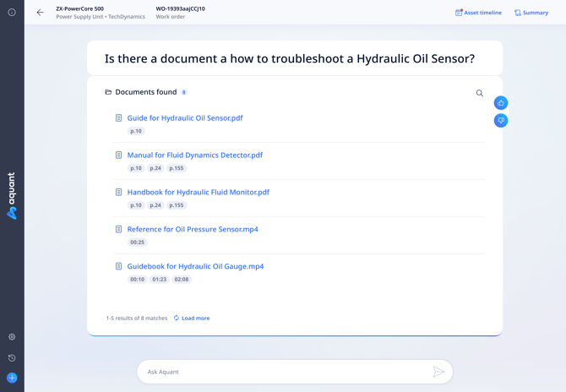
Task: Open Guidebook for Hydraulic Oil Gauge.mp4
Action: 195,267
